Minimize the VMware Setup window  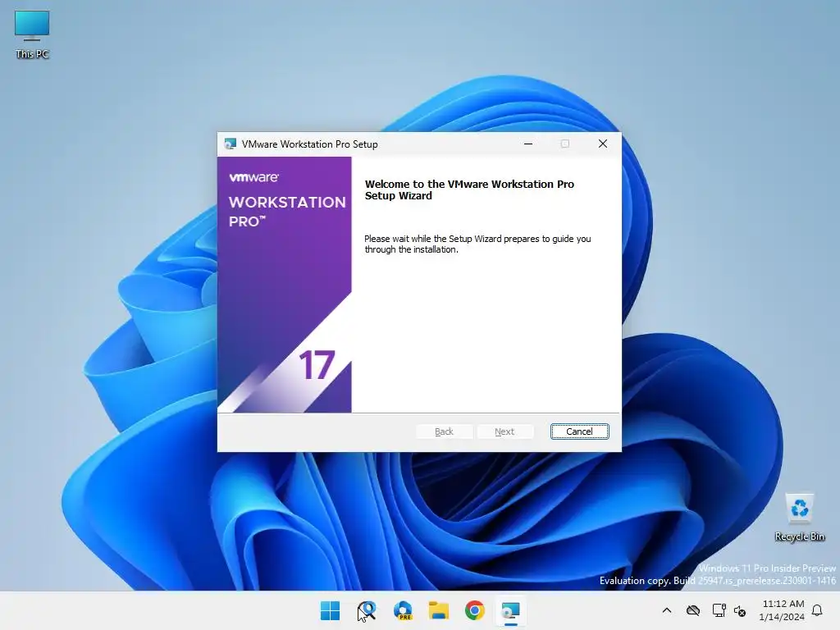pos(528,144)
